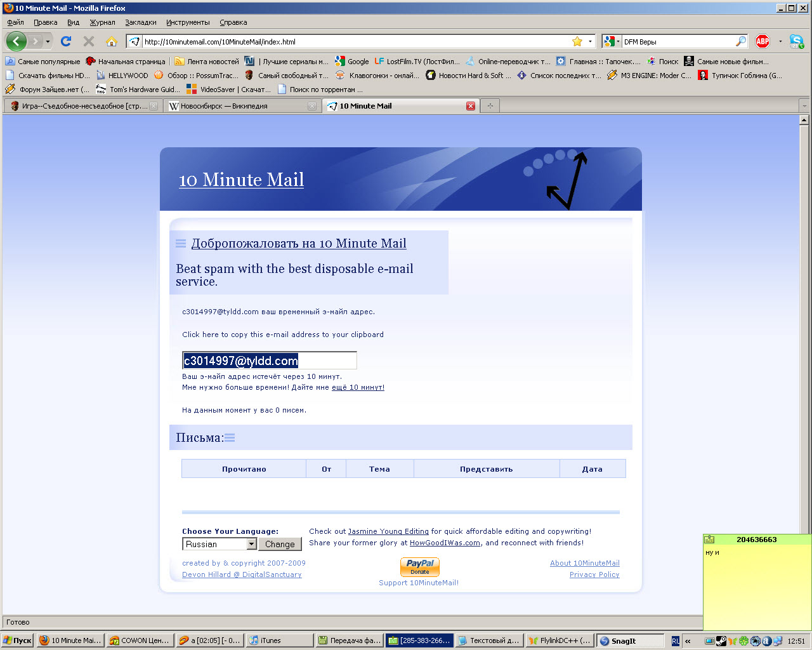Open the search engine selector dropdown
812x650 pixels.
pos(618,42)
